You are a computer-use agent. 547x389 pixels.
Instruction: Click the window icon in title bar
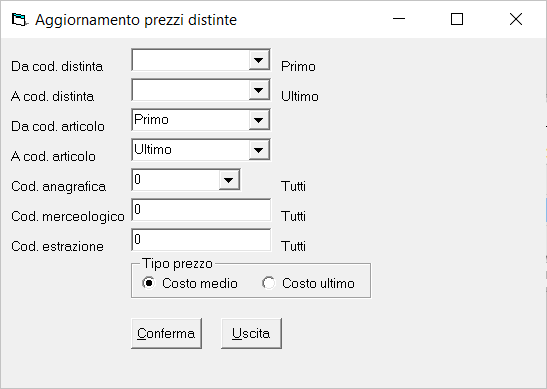(19, 20)
